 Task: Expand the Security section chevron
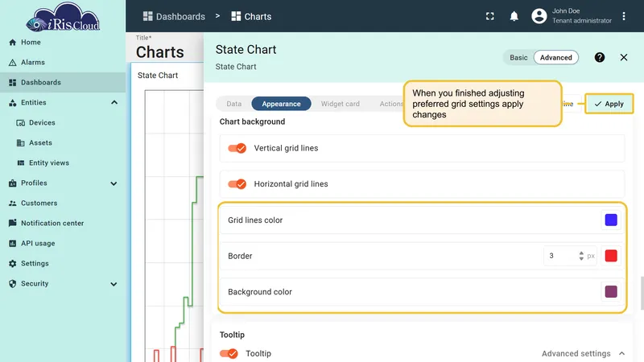(x=114, y=284)
